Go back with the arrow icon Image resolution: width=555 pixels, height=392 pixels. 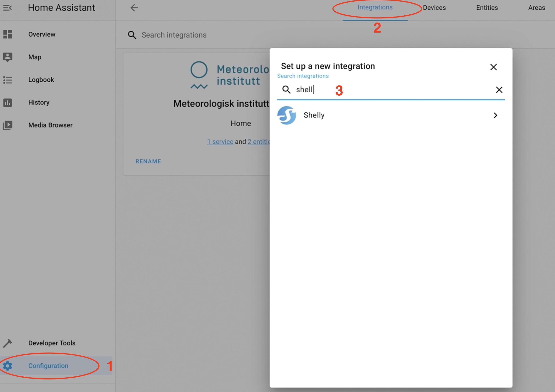pos(134,8)
